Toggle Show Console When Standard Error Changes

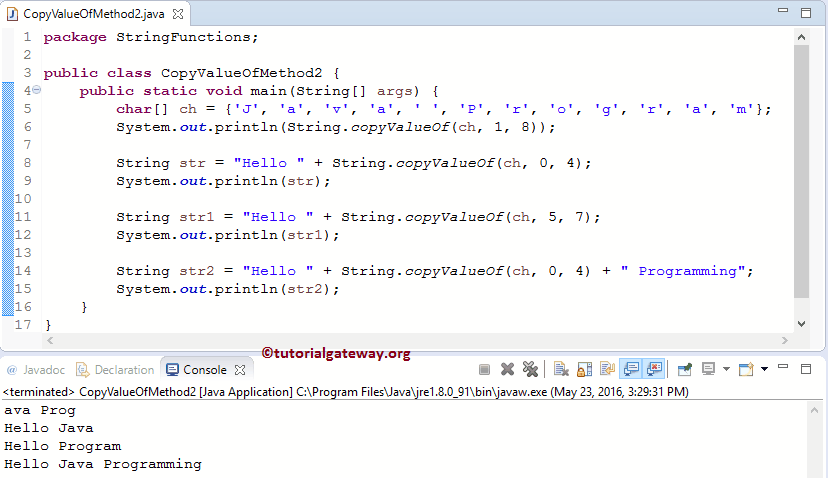[654, 369]
